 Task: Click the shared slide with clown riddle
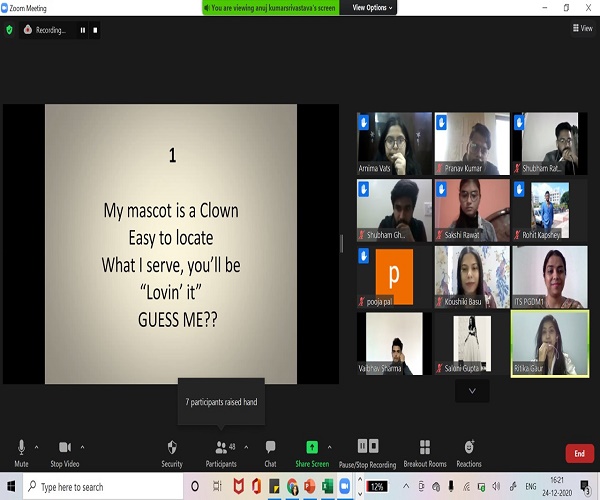tap(171, 244)
